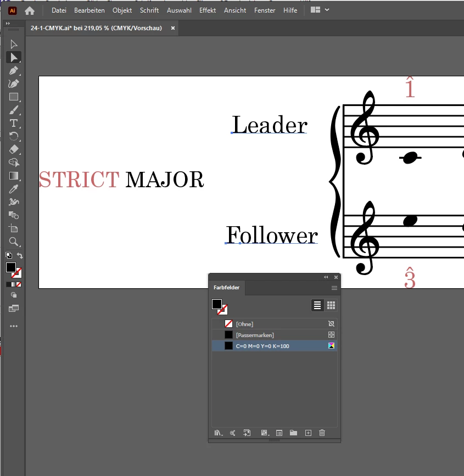Click the toolbar fill color box
Viewport: 464px width, 476px height.
[11, 267]
